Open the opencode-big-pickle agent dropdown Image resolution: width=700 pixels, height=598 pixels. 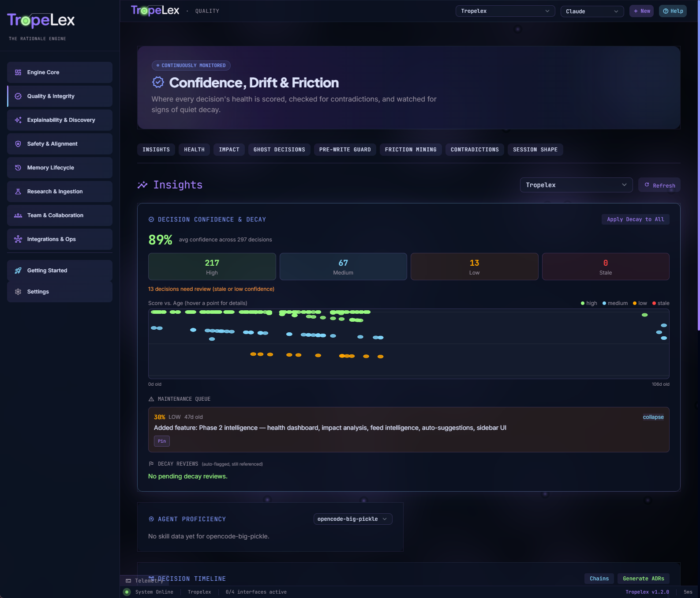click(353, 519)
